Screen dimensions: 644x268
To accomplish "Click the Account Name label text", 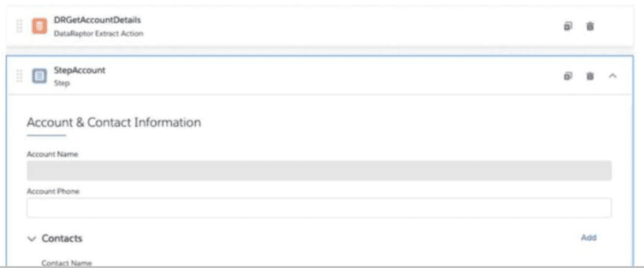I will (x=52, y=154).
